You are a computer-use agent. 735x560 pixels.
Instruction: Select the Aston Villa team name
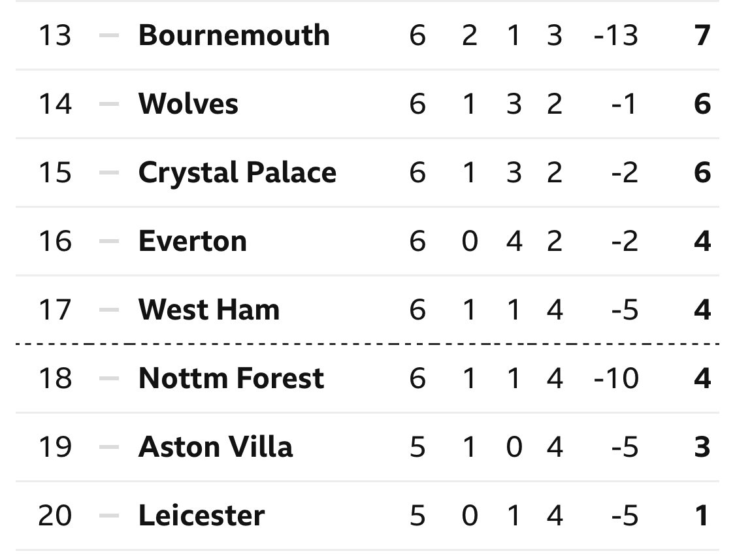[x=216, y=446]
